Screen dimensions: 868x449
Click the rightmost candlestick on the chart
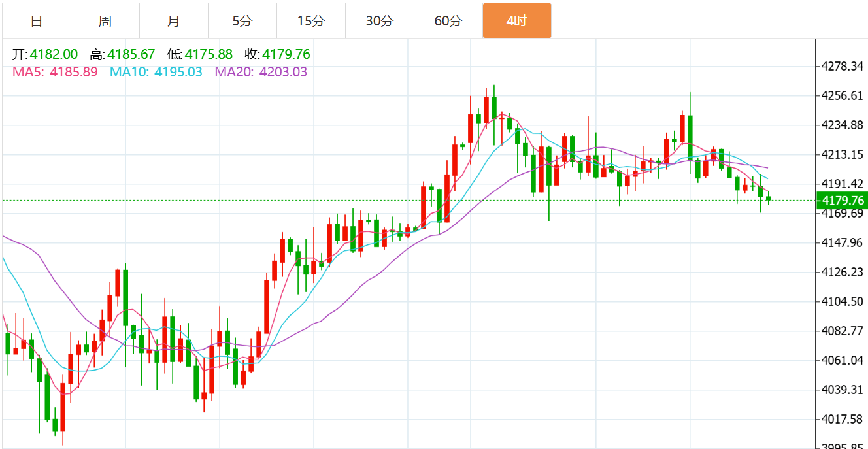769,198
